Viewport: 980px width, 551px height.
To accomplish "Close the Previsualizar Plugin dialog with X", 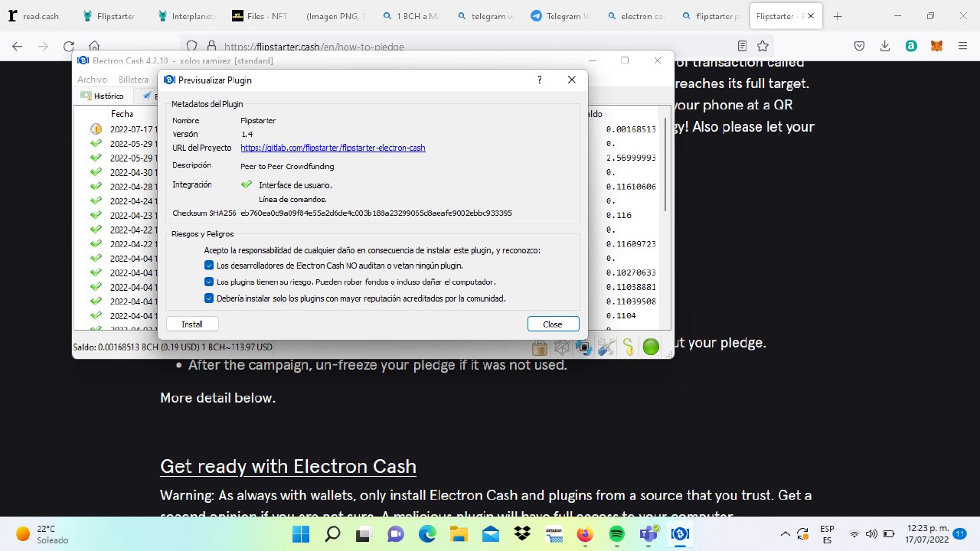I will click(572, 80).
